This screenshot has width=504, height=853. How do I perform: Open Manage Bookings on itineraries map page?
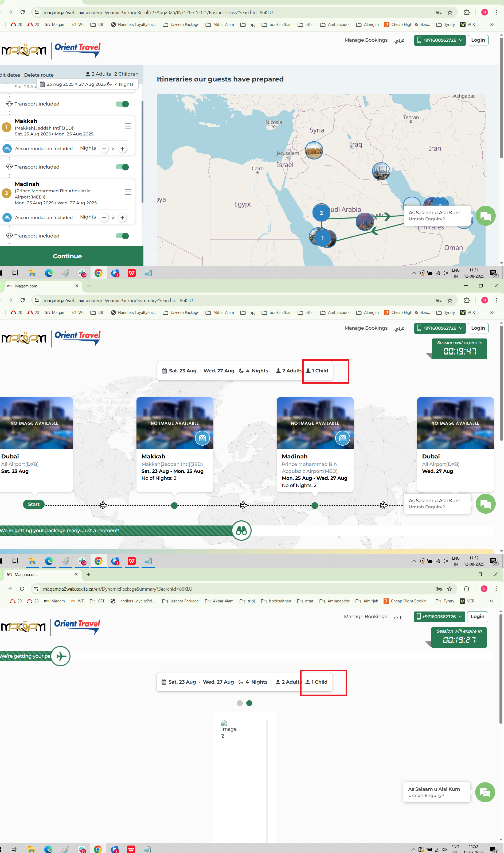366,40
